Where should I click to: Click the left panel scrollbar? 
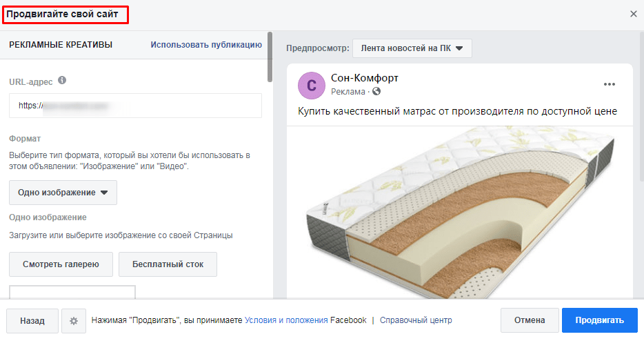[x=270, y=57]
